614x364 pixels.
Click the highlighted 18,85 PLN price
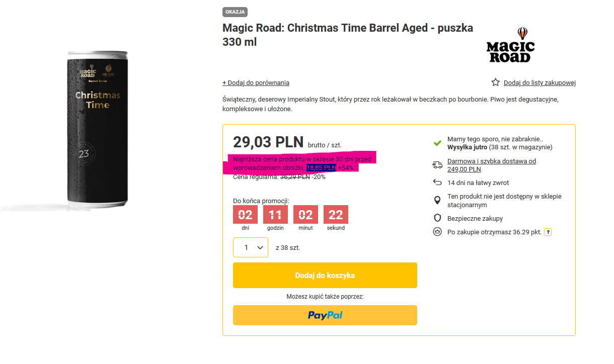321,167
